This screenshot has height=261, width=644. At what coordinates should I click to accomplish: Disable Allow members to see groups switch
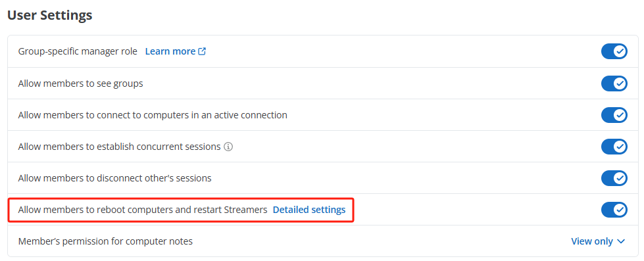coord(614,83)
